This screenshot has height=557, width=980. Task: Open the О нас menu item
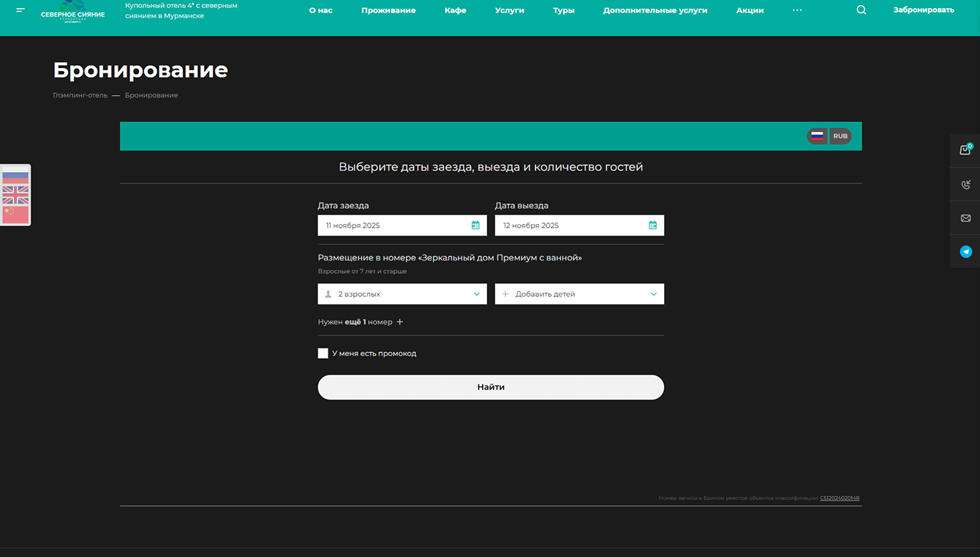coord(321,10)
